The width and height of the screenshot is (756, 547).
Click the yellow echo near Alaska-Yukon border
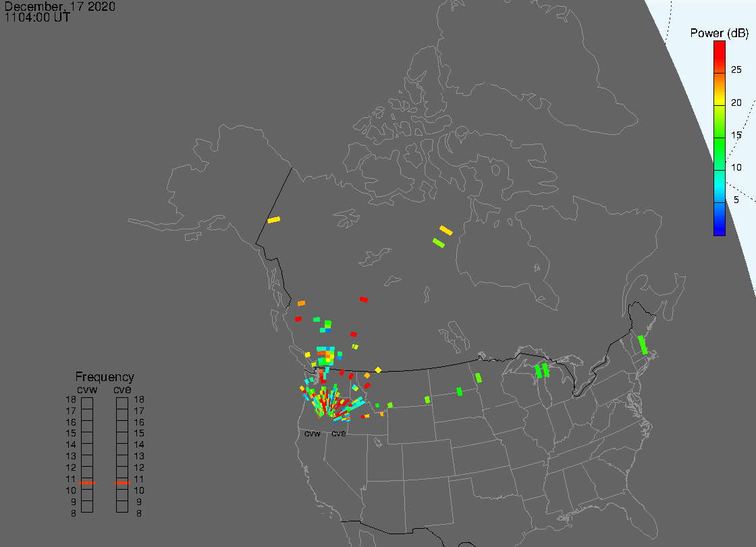click(x=274, y=220)
